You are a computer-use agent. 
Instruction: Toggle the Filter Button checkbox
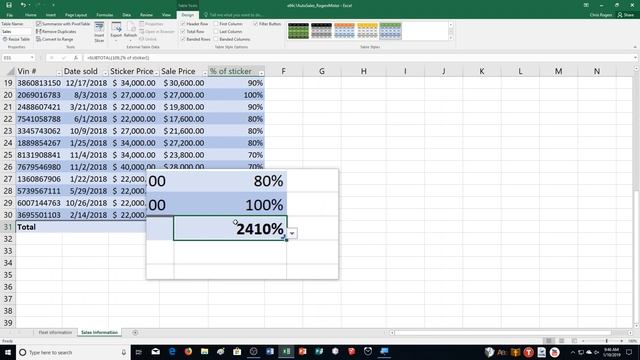[x=256, y=24]
